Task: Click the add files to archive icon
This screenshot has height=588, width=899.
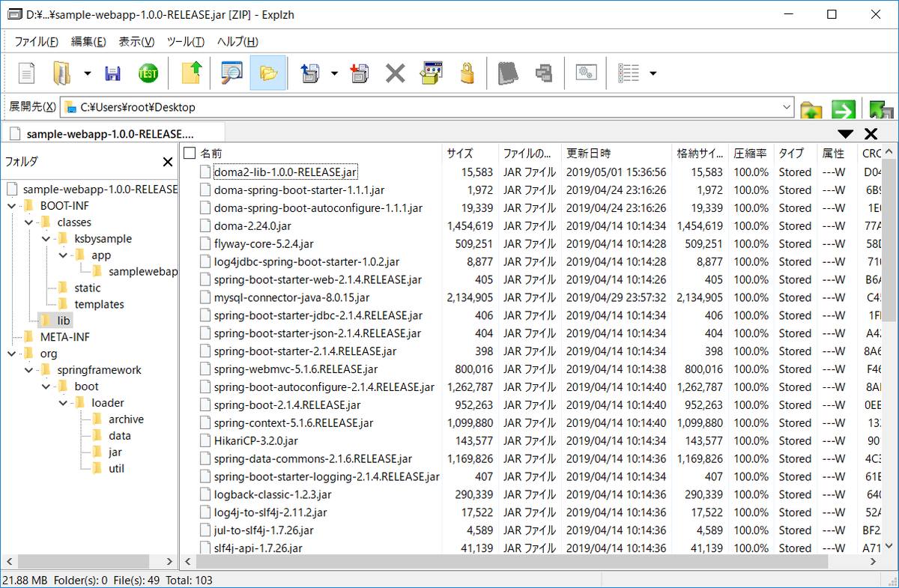Action: [x=360, y=73]
